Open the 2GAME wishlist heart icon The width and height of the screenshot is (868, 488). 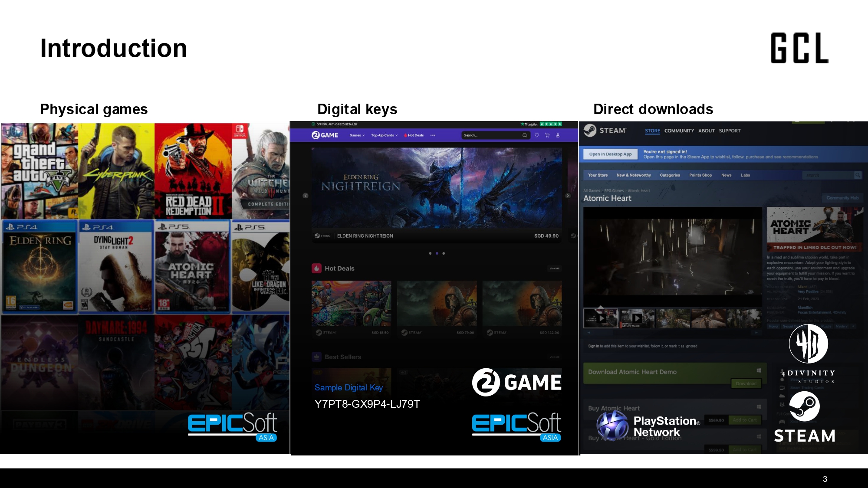(x=537, y=135)
